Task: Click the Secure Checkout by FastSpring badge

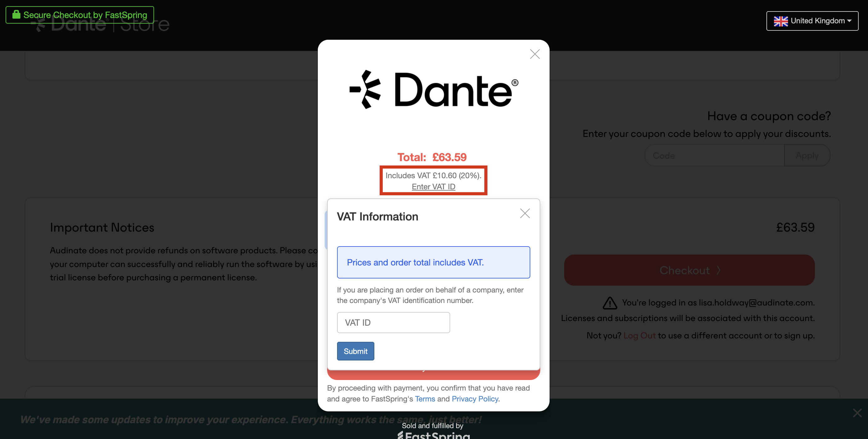Action: pos(80,15)
